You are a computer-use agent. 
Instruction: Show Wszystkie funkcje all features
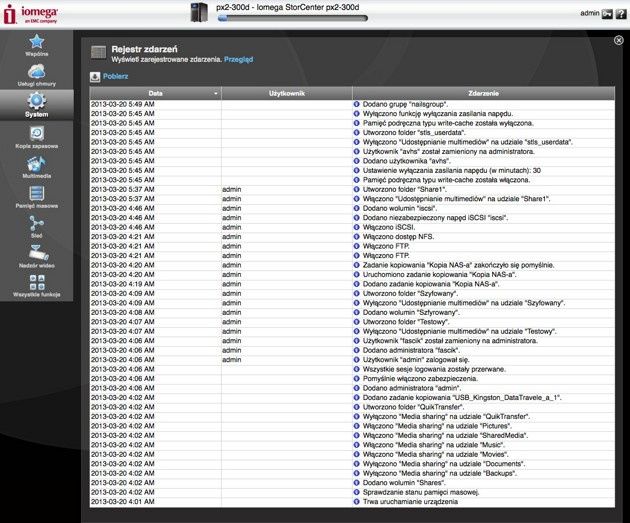(37, 282)
